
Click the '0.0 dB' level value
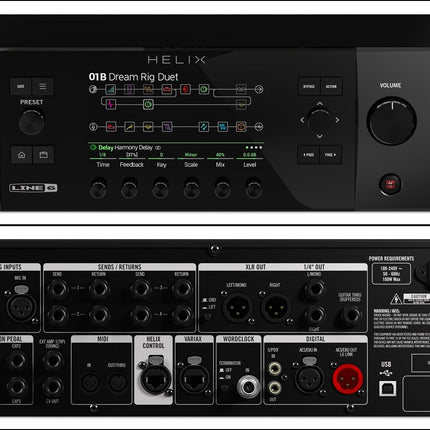pyautogui.click(x=249, y=155)
